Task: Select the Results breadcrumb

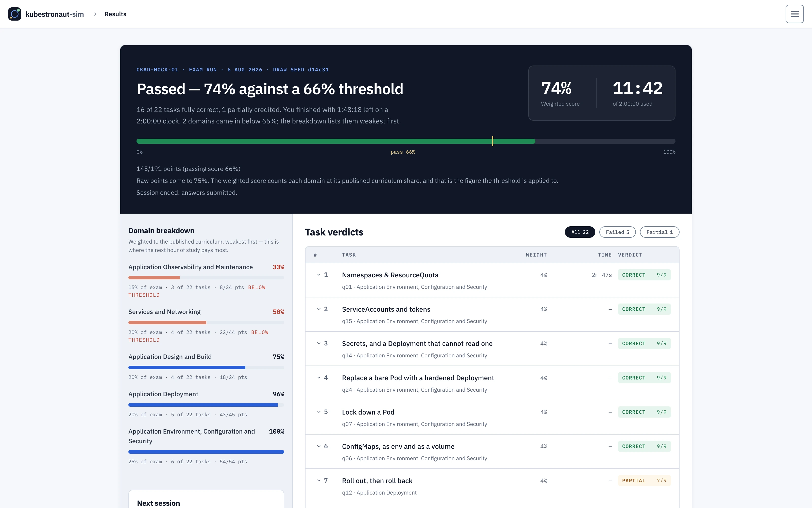Action: click(x=115, y=14)
